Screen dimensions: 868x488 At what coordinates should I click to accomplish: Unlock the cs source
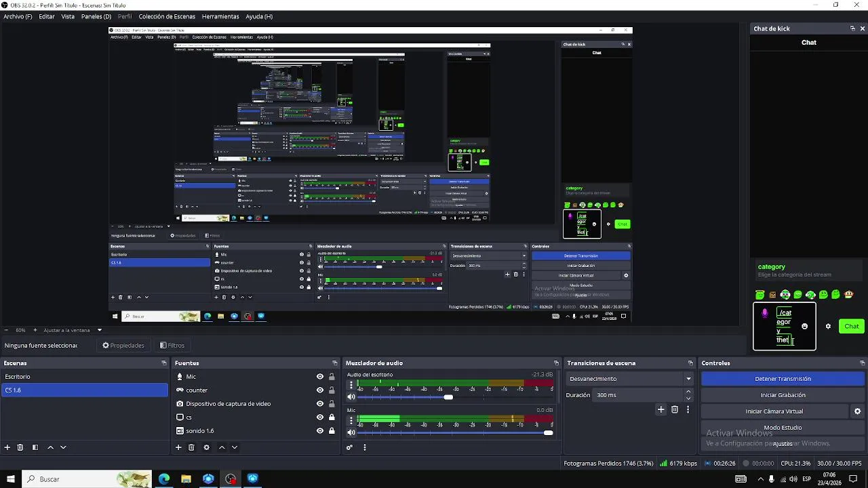(x=332, y=418)
